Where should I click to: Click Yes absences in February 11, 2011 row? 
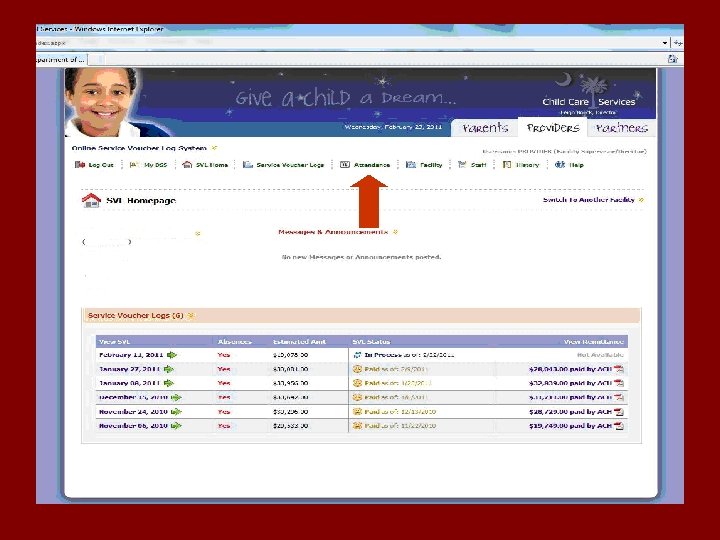(x=224, y=355)
